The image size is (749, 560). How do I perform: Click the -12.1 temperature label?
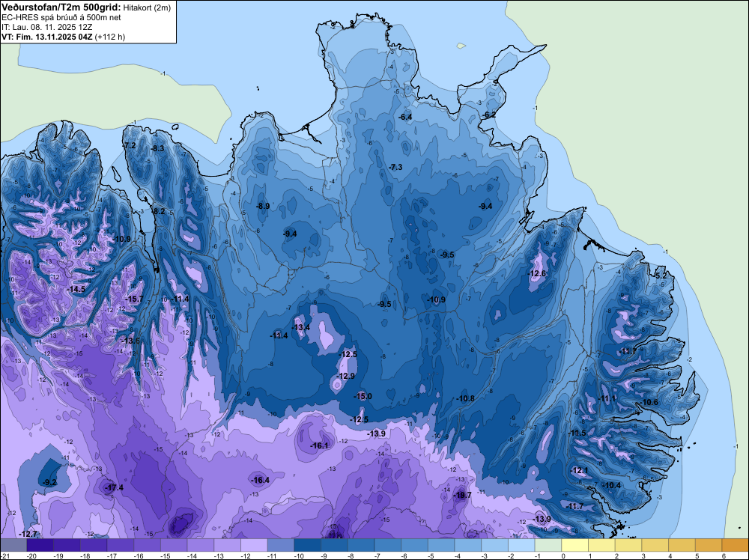tap(580, 470)
